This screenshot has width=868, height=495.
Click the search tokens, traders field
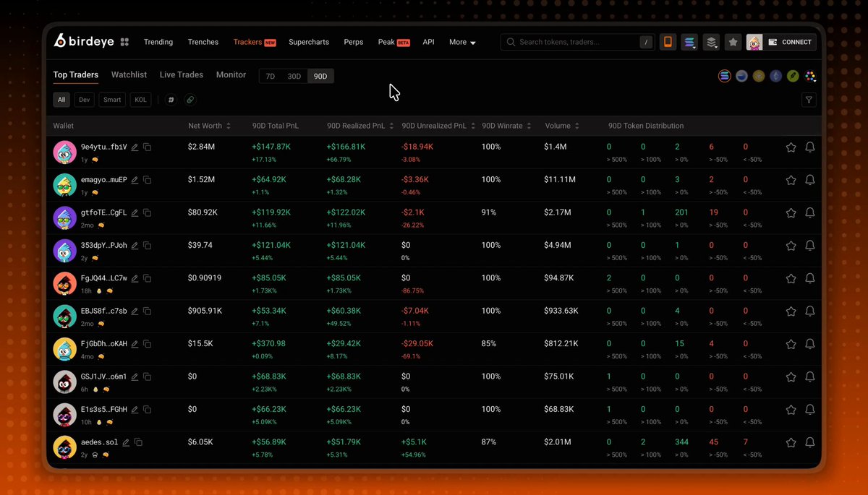[x=577, y=42]
